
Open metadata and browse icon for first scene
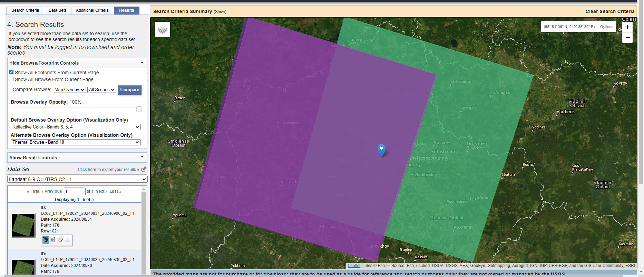pos(60,239)
